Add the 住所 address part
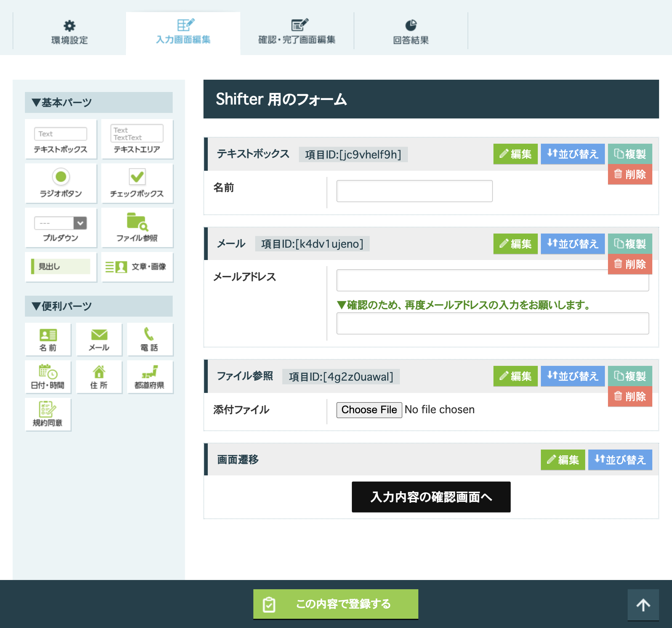This screenshot has height=628, width=672. pyautogui.click(x=99, y=377)
